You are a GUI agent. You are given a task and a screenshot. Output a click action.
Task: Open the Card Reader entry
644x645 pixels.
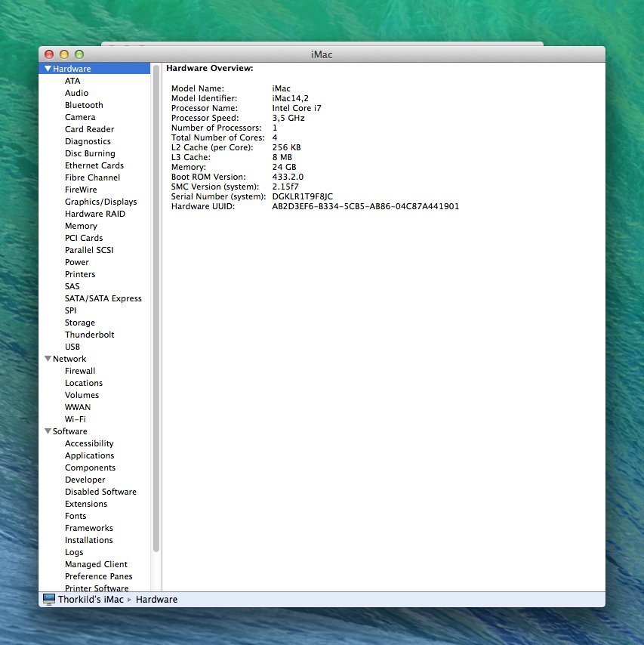(89, 129)
